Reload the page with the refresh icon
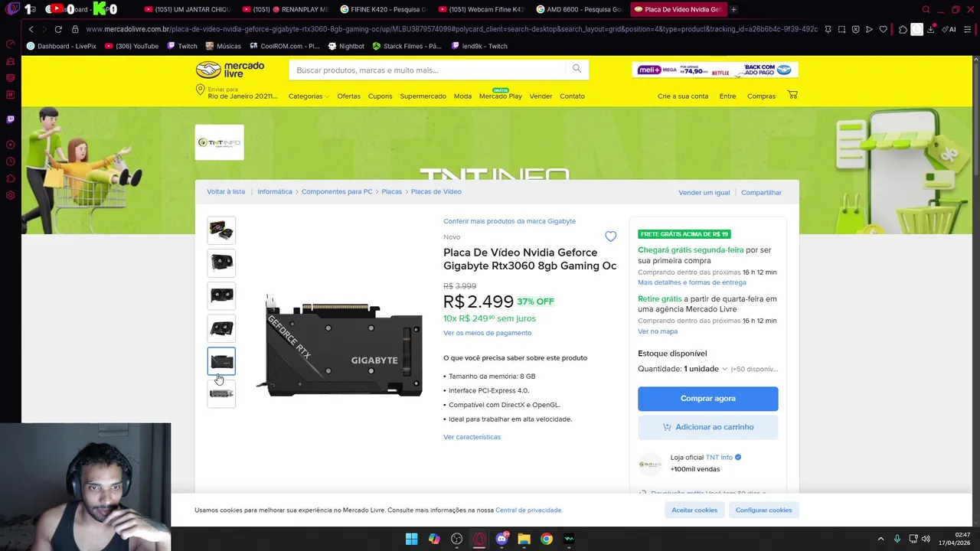The image size is (980, 551). (x=58, y=29)
